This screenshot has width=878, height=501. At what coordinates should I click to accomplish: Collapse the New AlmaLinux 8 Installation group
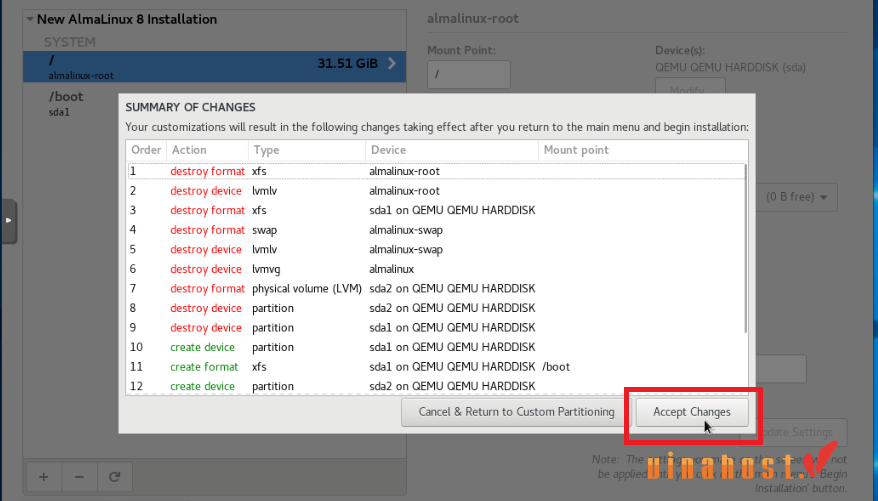(29, 19)
